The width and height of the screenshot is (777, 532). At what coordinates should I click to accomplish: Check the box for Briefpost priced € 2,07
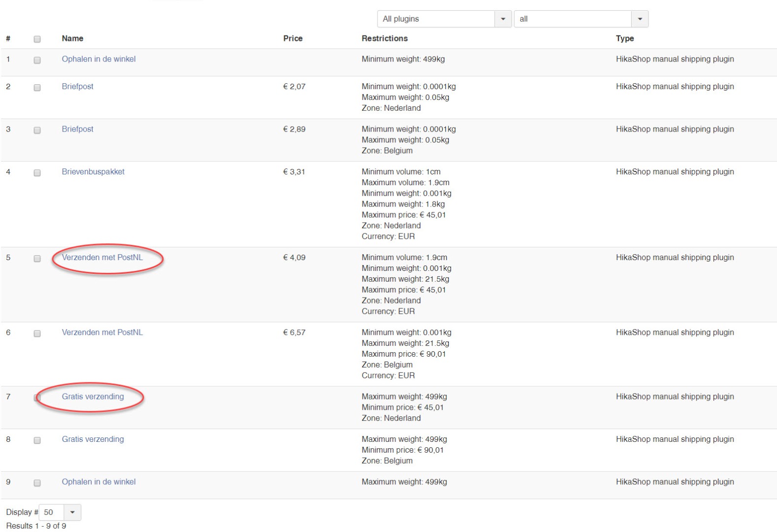37,88
